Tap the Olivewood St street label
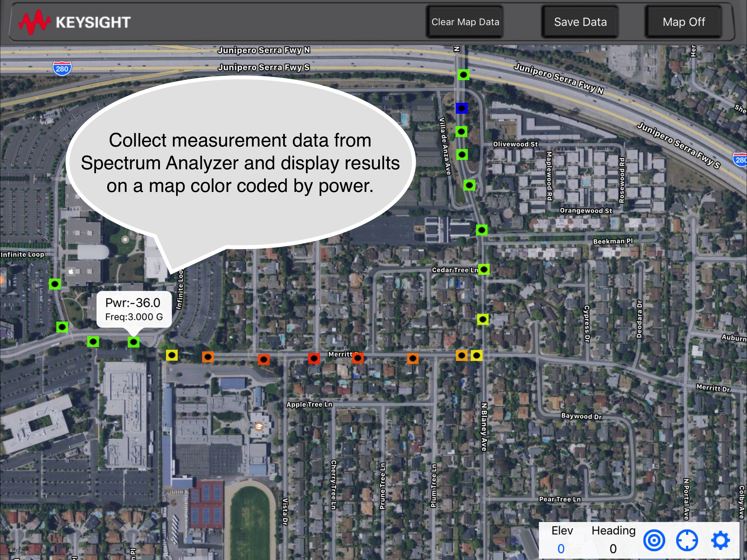The width and height of the screenshot is (747, 560). point(515,144)
